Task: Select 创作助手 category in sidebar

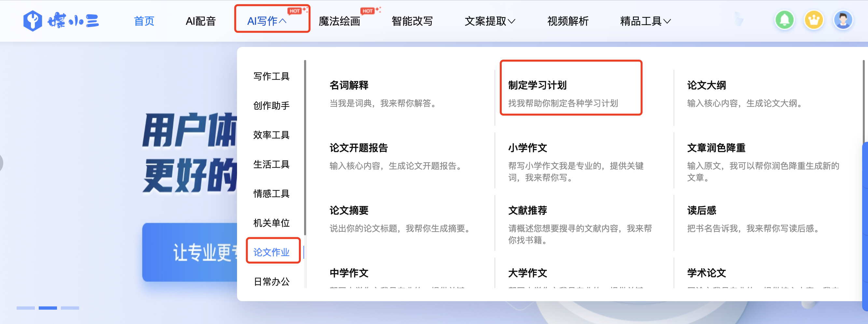Action: pyautogui.click(x=271, y=106)
